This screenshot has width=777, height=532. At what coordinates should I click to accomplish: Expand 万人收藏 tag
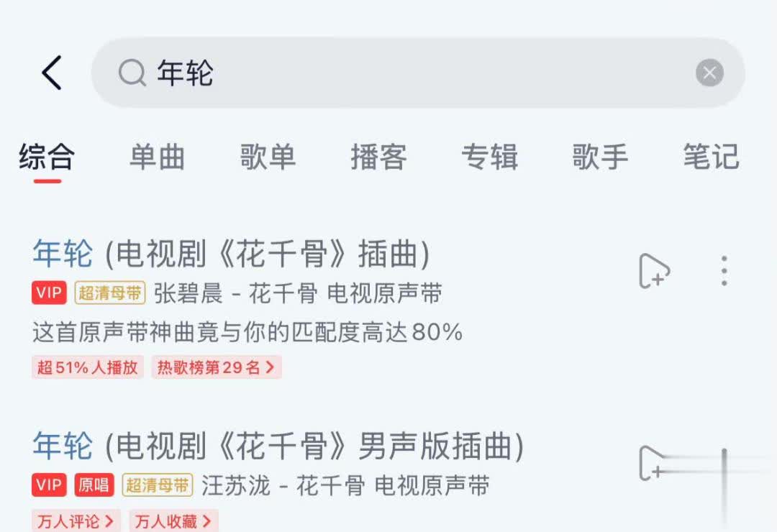(173, 520)
